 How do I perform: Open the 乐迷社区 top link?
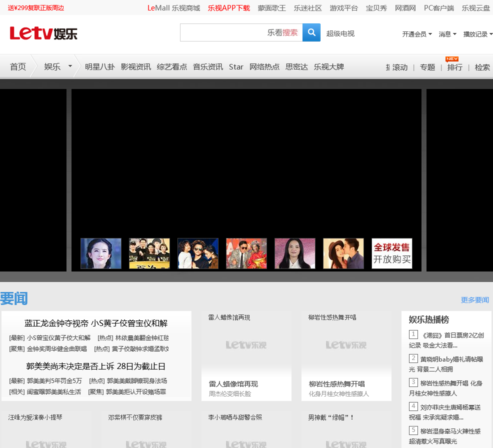click(x=308, y=8)
